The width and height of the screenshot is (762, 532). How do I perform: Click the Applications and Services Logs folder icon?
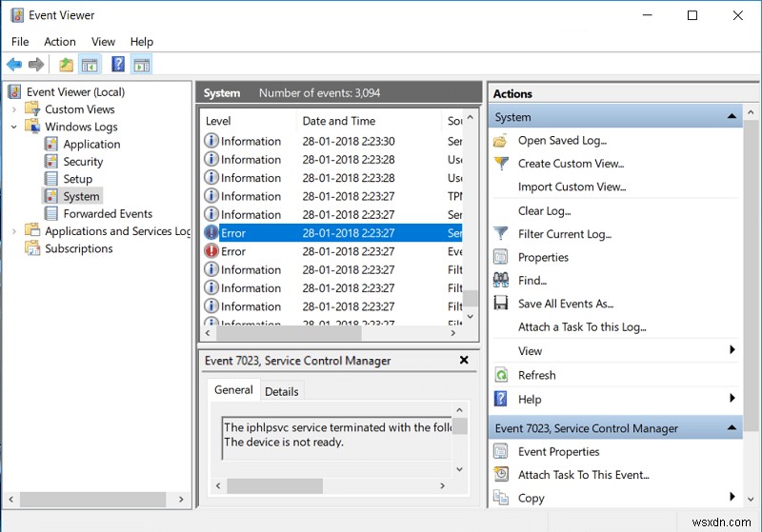(x=32, y=230)
